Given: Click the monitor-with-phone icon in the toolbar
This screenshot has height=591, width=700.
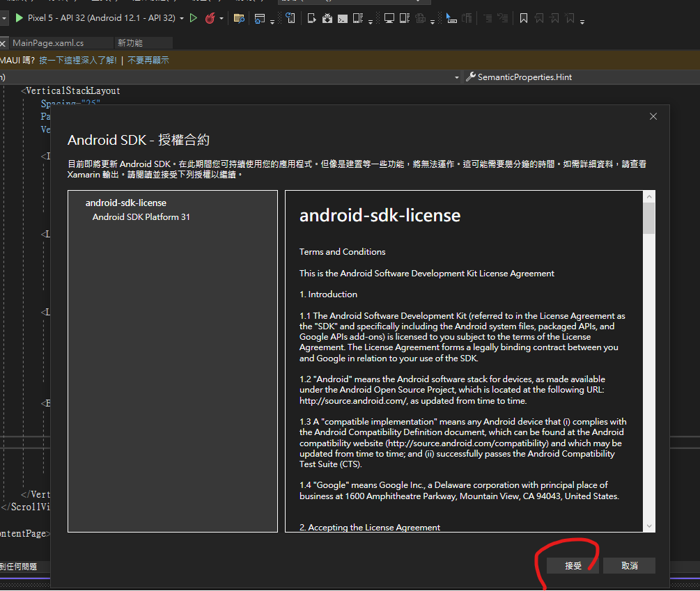Looking at the screenshot, I should (405, 18).
